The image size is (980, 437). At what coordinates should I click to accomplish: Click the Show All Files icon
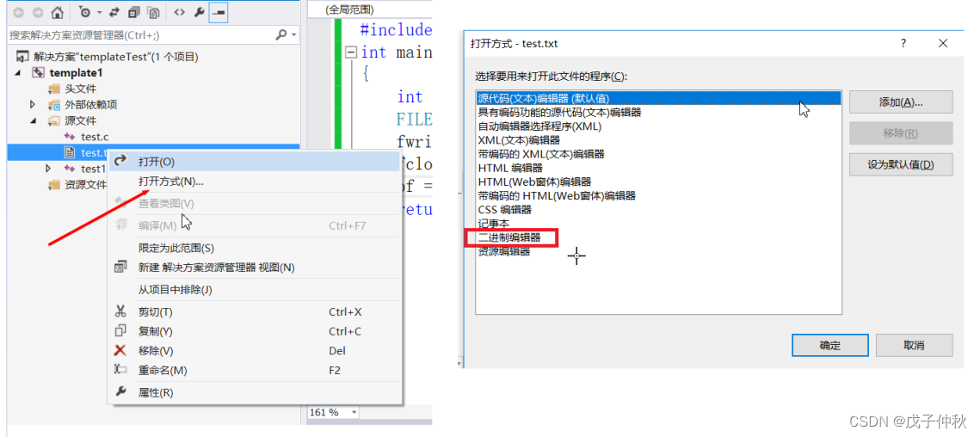point(153,12)
